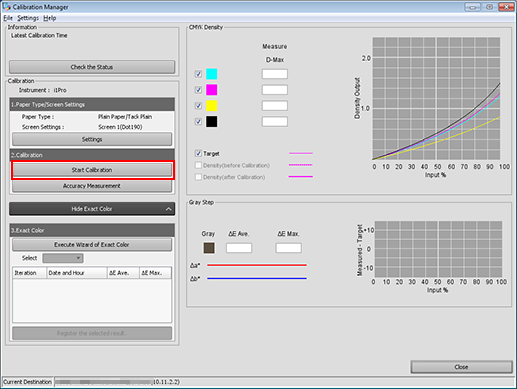Click the black color swatch
The height and width of the screenshot is (389, 517).
[212, 121]
